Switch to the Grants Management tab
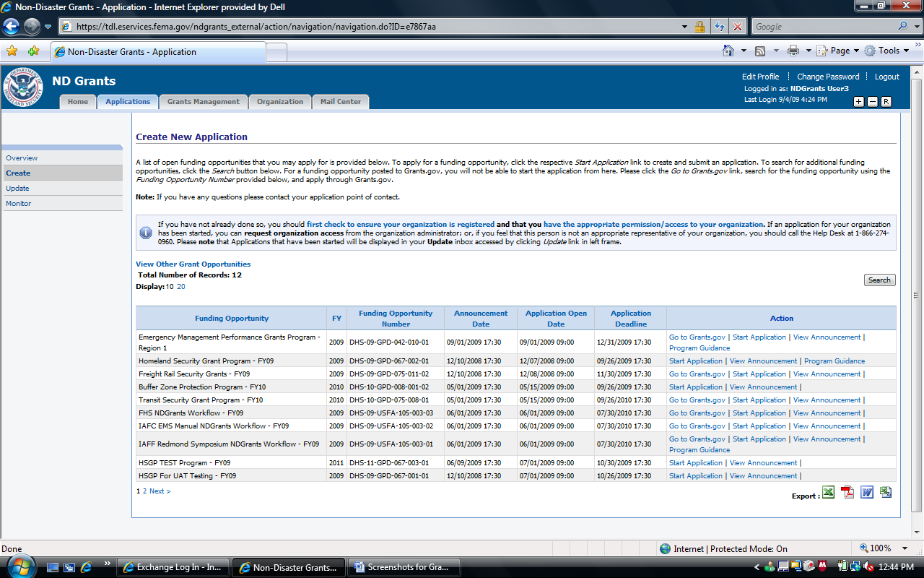 [203, 102]
